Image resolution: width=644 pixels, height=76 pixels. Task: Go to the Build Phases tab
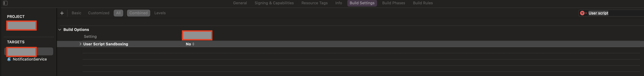393,3
